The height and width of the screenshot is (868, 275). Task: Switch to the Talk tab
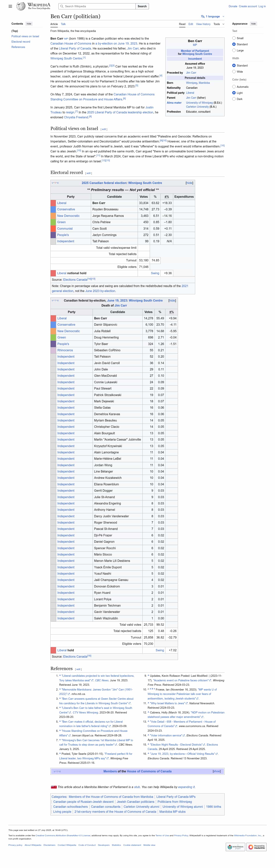[63, 24]
